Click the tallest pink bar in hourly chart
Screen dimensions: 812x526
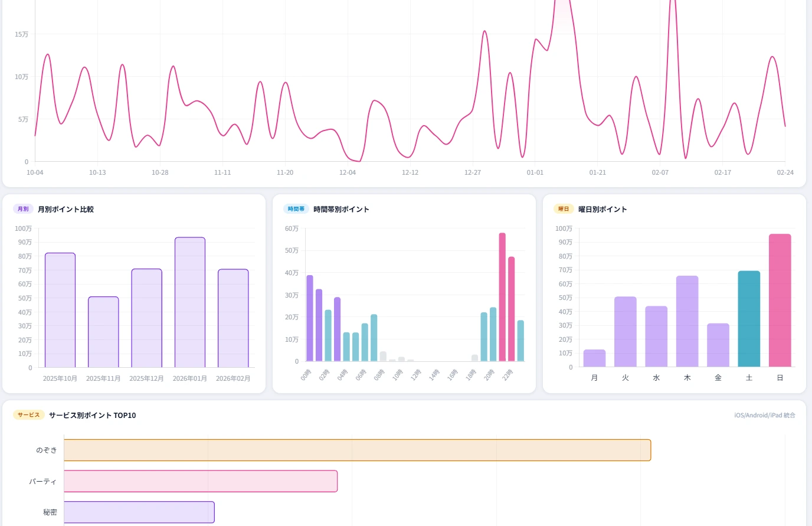pyautogui.click(x=502, y=297)
